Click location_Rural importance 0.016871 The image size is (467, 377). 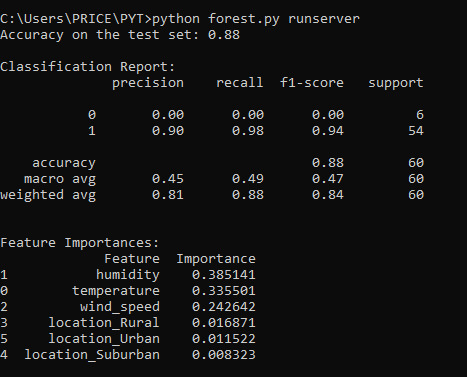point(224,323)
